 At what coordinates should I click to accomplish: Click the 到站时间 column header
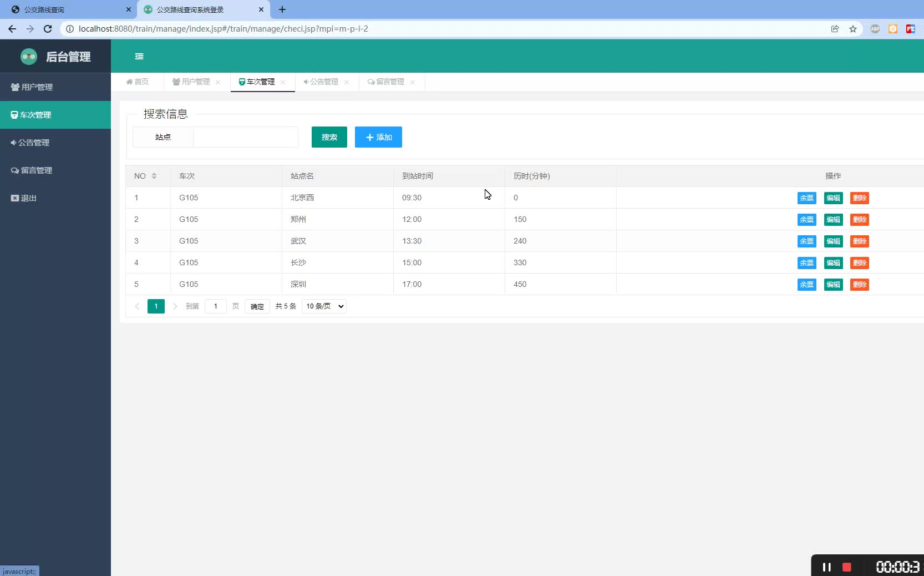pos(449,176)
